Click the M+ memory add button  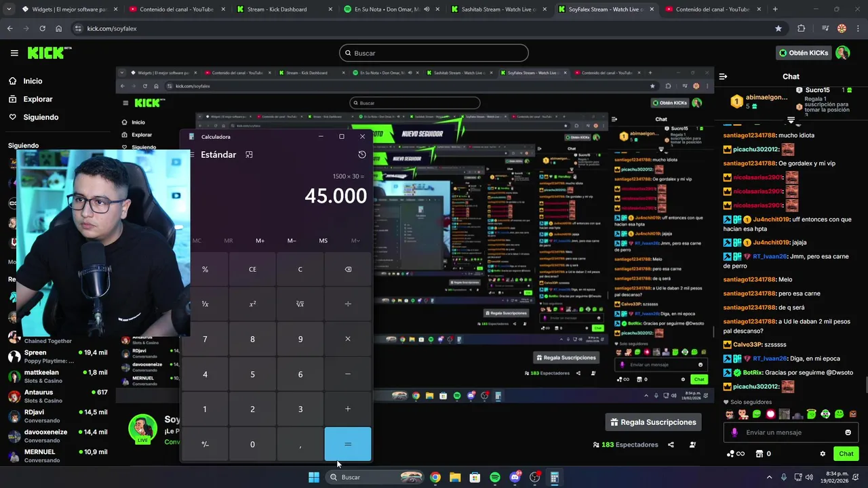tap(260, 241)
